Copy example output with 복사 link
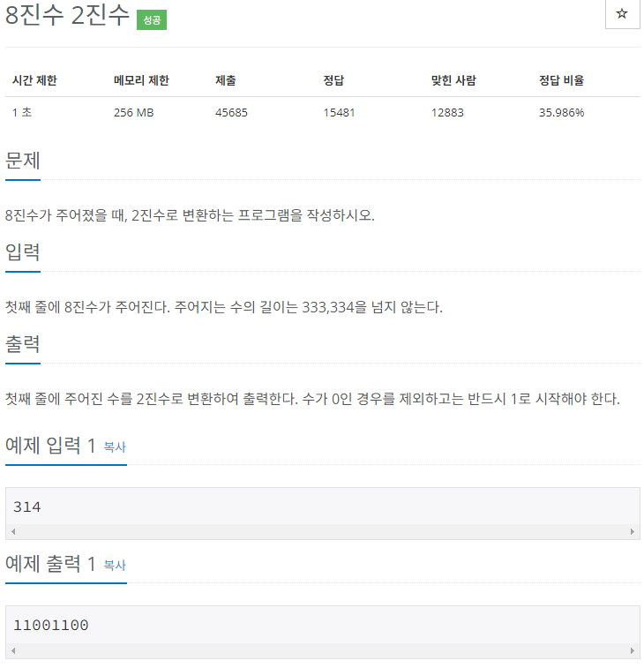644x668 pixels. (x=115, y=566)
